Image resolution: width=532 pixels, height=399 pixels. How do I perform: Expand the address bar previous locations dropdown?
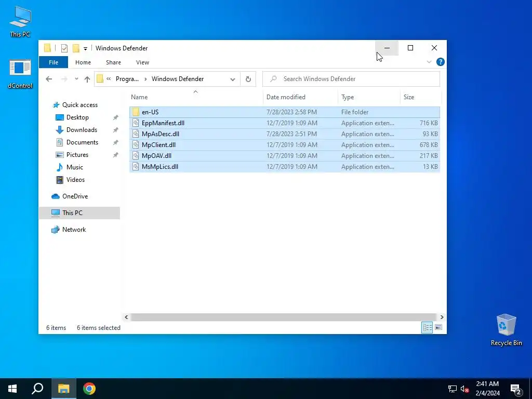[233, 79]
